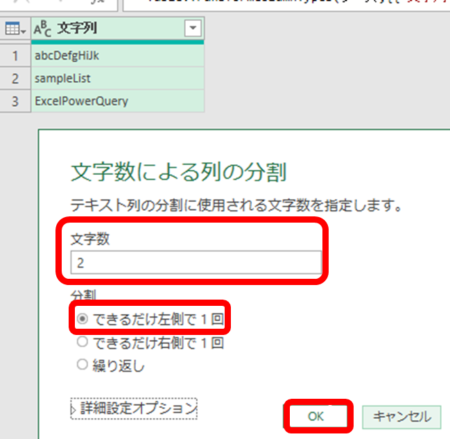
Task: Expand 詳細設定オプション section
Action: [x=134, y=408]
